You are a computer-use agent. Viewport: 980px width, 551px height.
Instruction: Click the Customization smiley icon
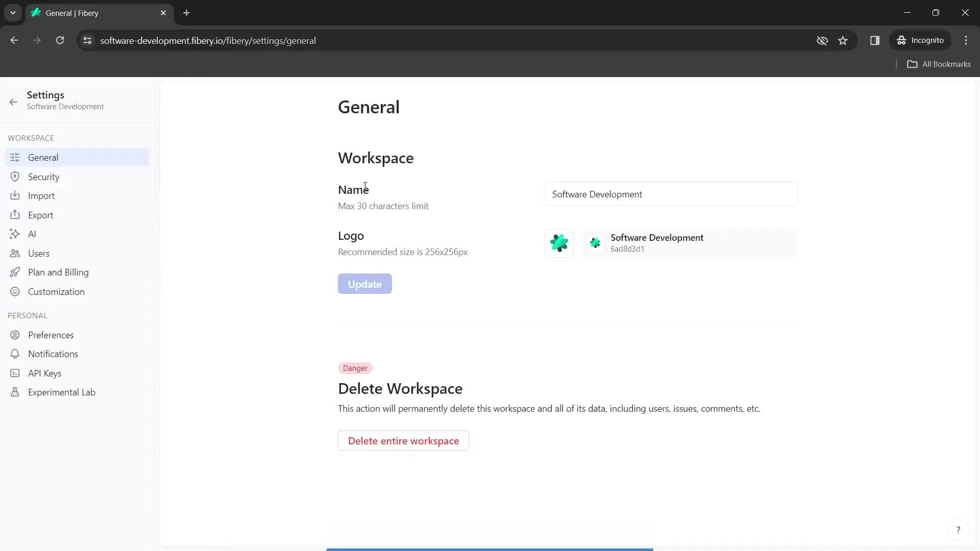tap(15, 291)
